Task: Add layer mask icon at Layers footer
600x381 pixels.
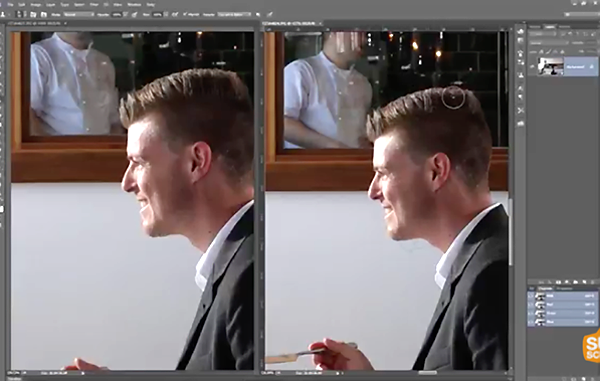Action: pos(558,282)
